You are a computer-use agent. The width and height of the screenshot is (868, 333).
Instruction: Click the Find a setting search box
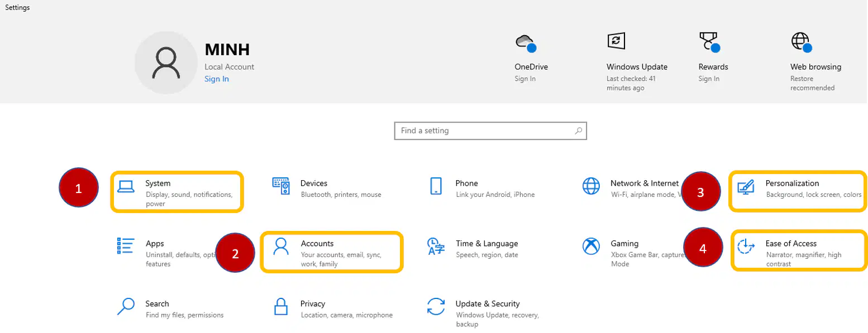click(490, 131)
